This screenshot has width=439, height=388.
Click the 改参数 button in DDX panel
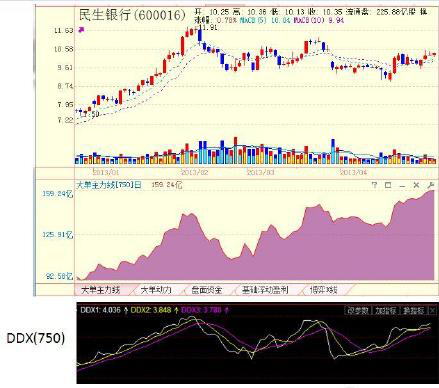(x=358, y=311)
